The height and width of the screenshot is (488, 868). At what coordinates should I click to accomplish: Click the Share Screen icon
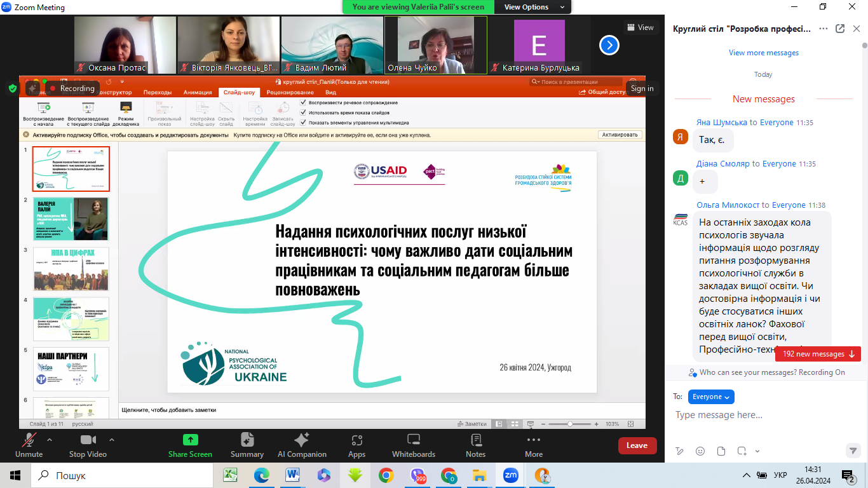[190, 440]
